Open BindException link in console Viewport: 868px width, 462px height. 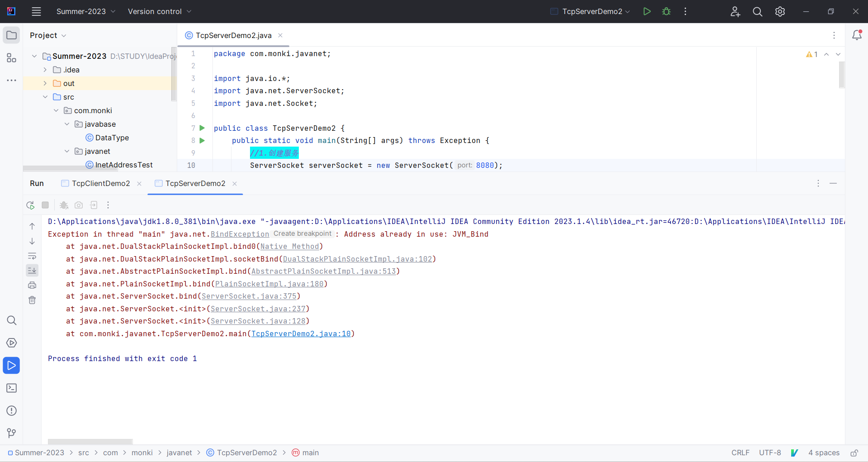click(240, 234)
